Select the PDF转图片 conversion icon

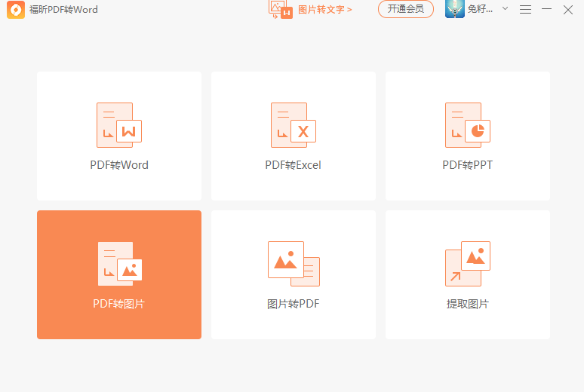(x=120, y=264)
